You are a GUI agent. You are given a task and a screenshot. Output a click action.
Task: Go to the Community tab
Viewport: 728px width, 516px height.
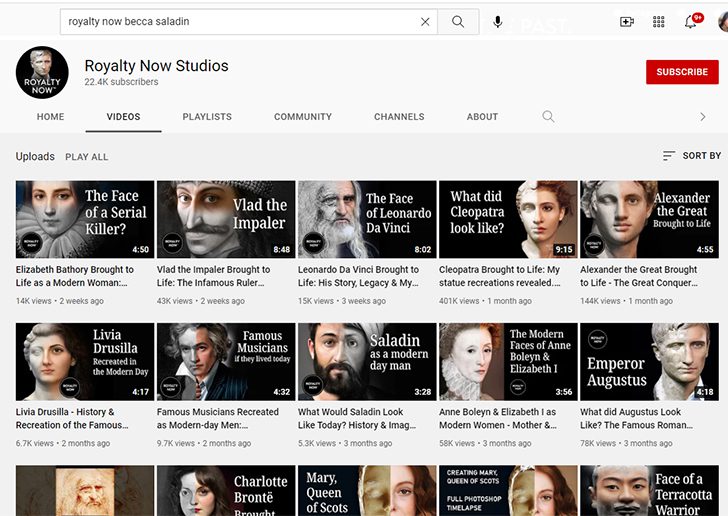click(x=303, y=117)
